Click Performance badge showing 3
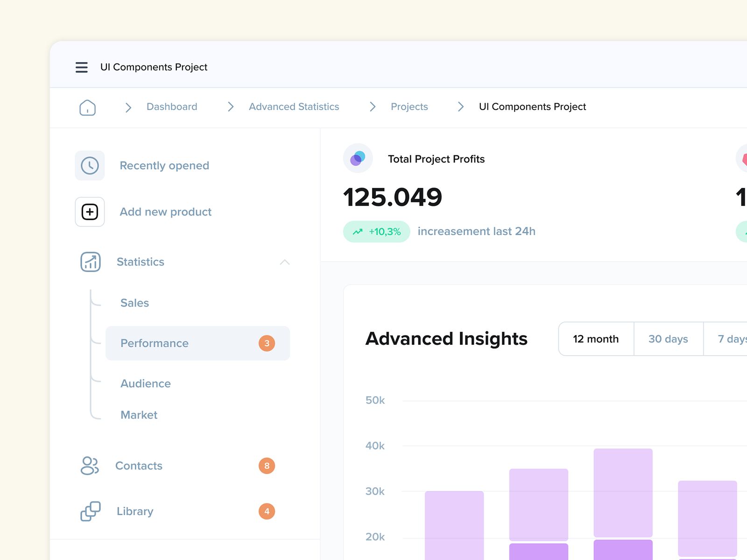 click(267, 343)
